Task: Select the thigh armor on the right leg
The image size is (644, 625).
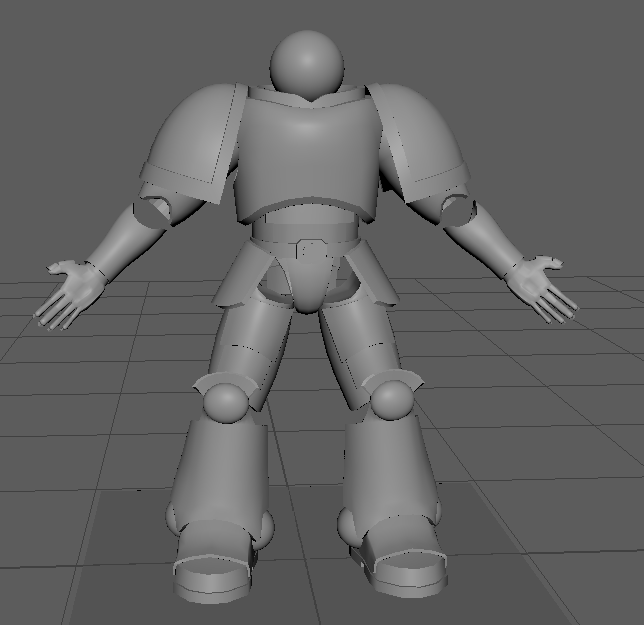Action: click(359, 349)
